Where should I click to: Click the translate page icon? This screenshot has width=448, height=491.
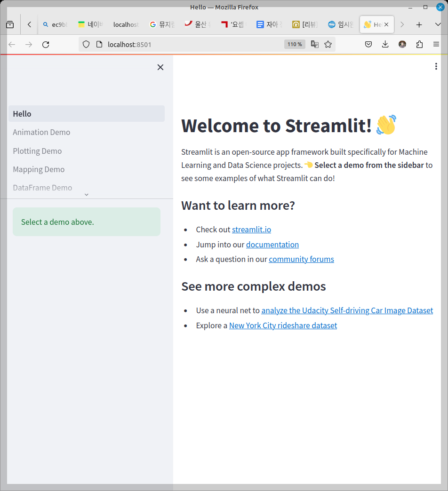(x=314, y=44)
